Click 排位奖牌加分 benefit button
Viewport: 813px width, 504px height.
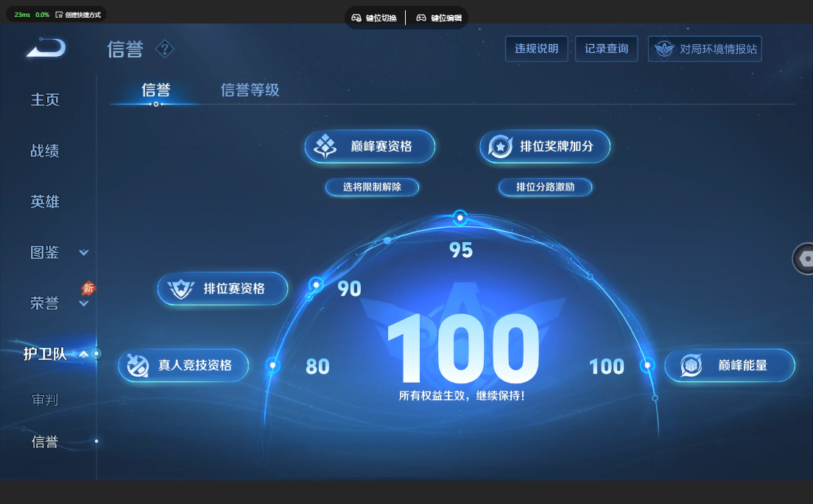545,146
